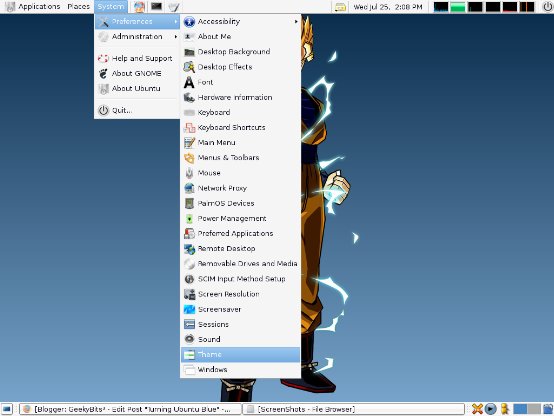Click the Mouse preferences icon
This screenshot has width=554, height=416.
pos(189,173)
